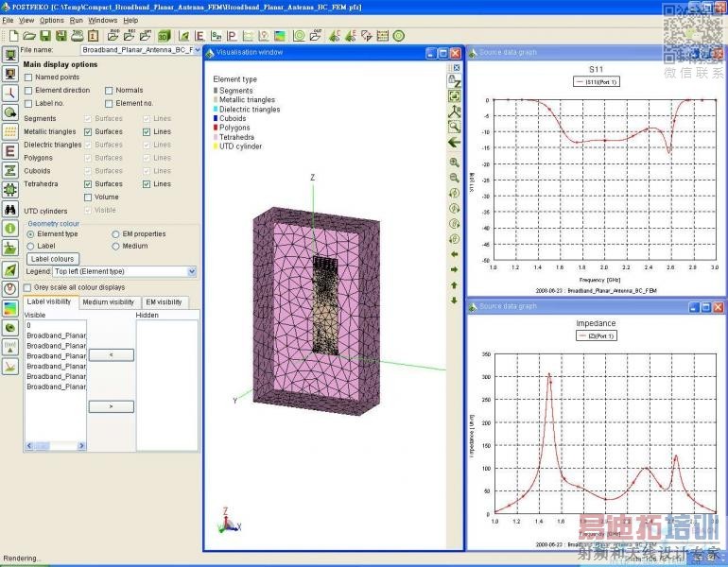Click the red E toolbar icon
Viewport: 728px width, 567px height.
(x=199, y=36)
